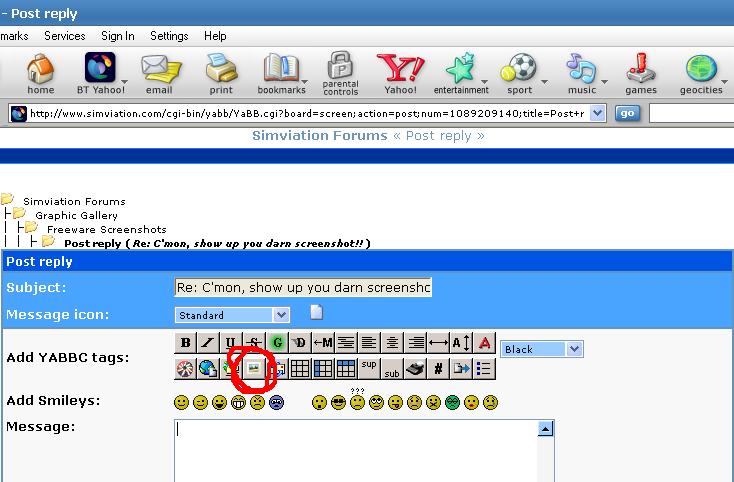Click the print toolbar button

[221, 73]
